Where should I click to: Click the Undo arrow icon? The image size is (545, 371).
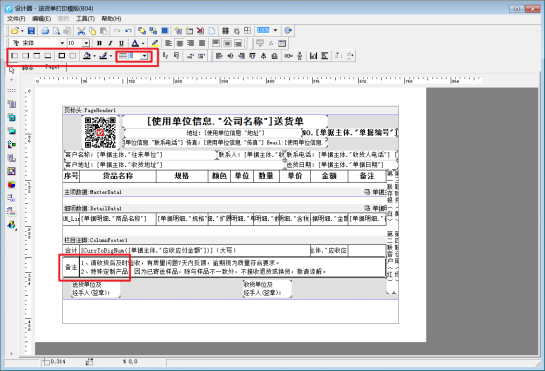click(x=128, y=31)
